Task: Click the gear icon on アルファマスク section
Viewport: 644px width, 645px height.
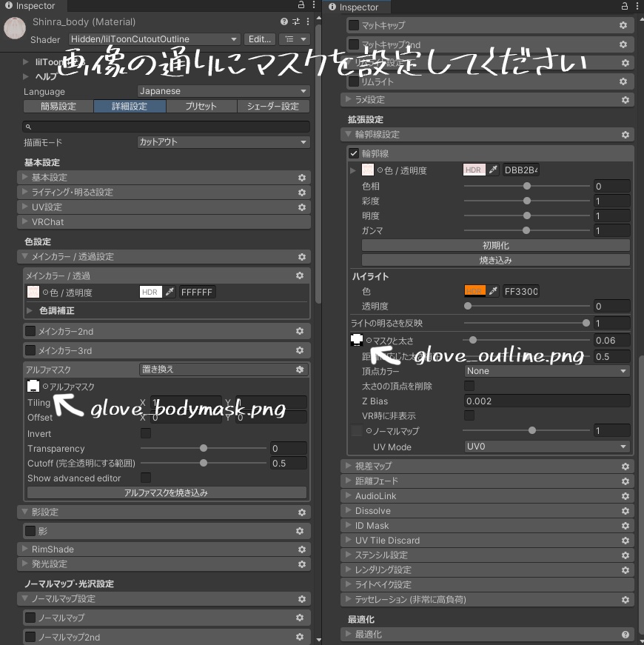Action: [300, 369]
